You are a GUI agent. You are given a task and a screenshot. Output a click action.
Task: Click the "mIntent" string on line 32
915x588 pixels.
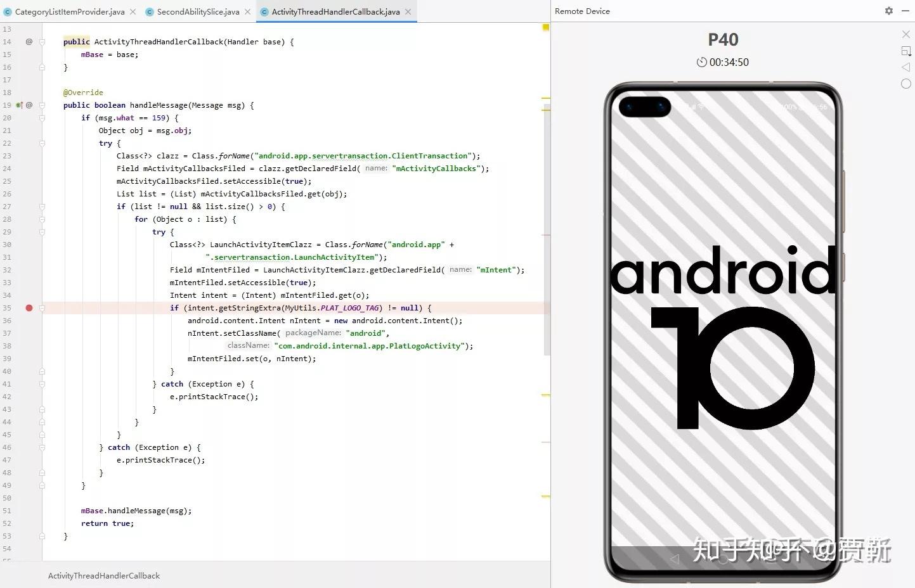(496, 270)
